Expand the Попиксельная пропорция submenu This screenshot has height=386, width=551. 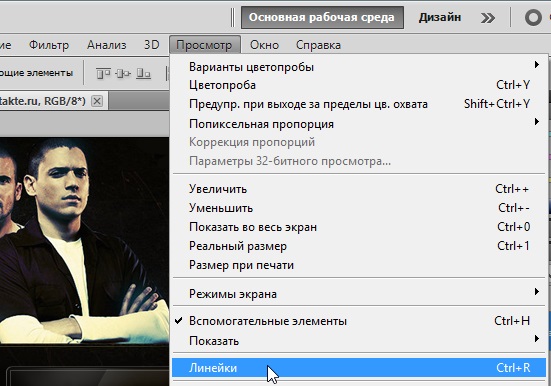point(359,124)
